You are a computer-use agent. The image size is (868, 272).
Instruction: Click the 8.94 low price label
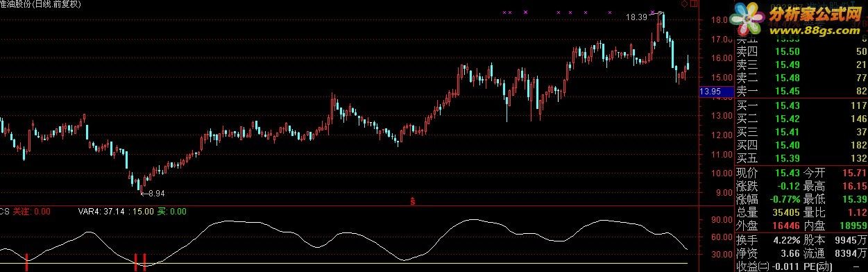157,193
